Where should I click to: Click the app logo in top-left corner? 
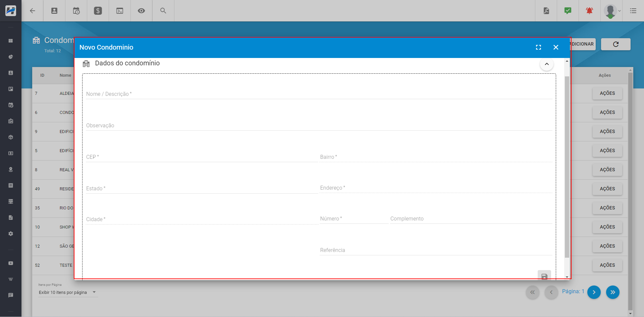point(11,11)
